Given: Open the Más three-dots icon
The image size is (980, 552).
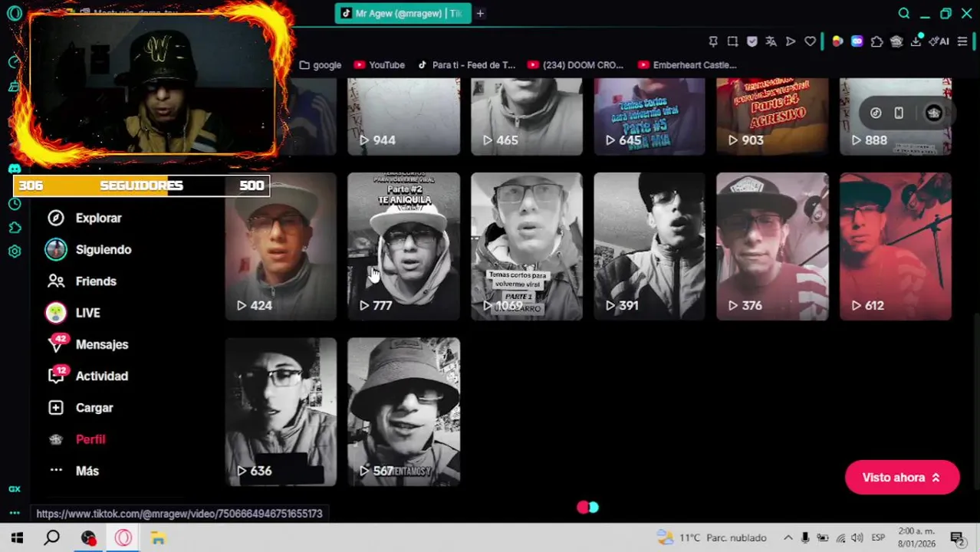Looking at the screenshot, I should point(56,471).
